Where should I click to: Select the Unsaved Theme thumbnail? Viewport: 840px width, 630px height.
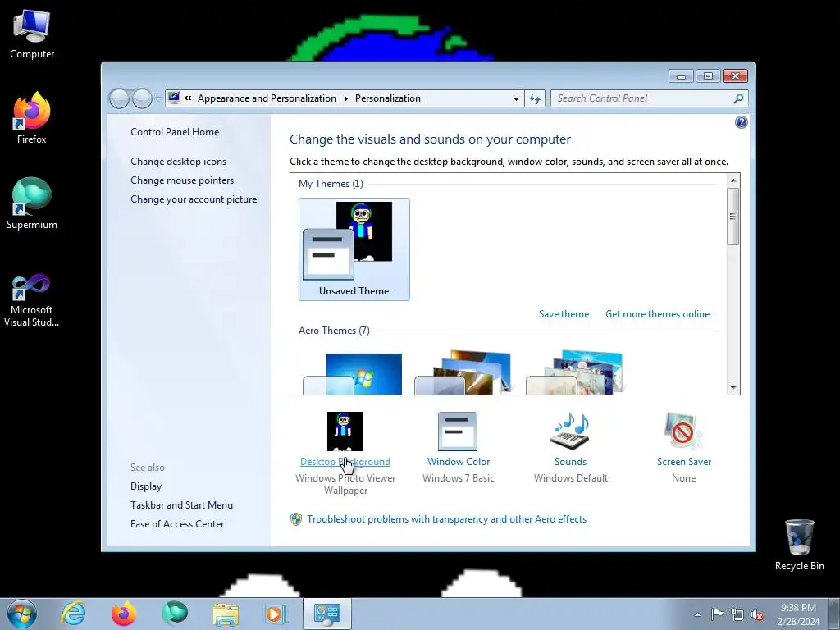(354, 249)
